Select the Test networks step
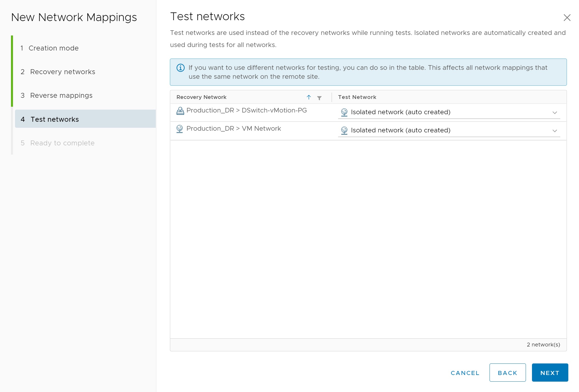579x392 pixels. coord(55,119)
